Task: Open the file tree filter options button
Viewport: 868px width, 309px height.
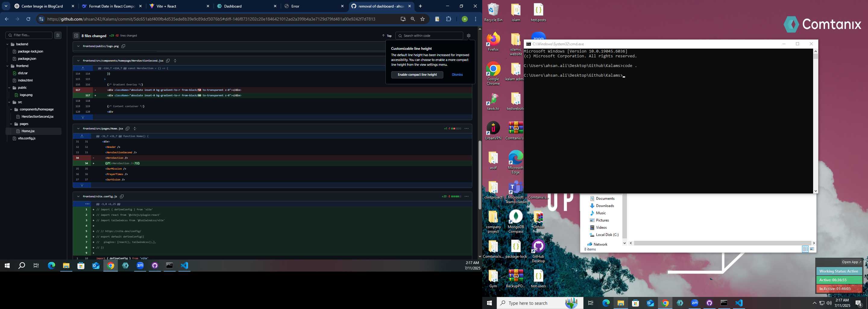Action: 58,35
